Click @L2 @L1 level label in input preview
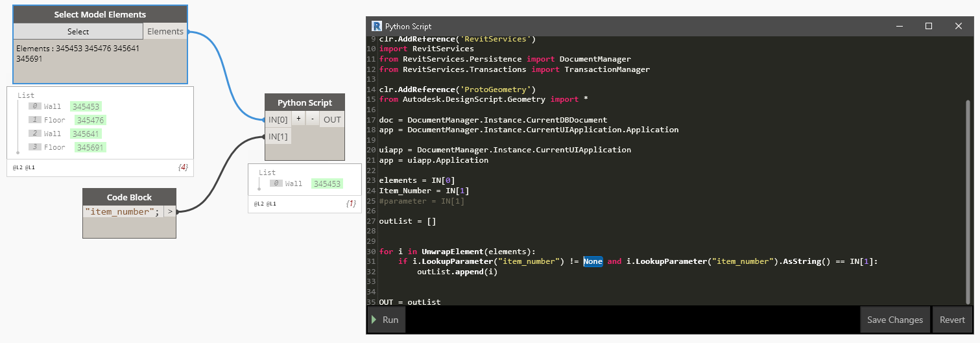Screen dimensions: 980x343 pos(24,167)
